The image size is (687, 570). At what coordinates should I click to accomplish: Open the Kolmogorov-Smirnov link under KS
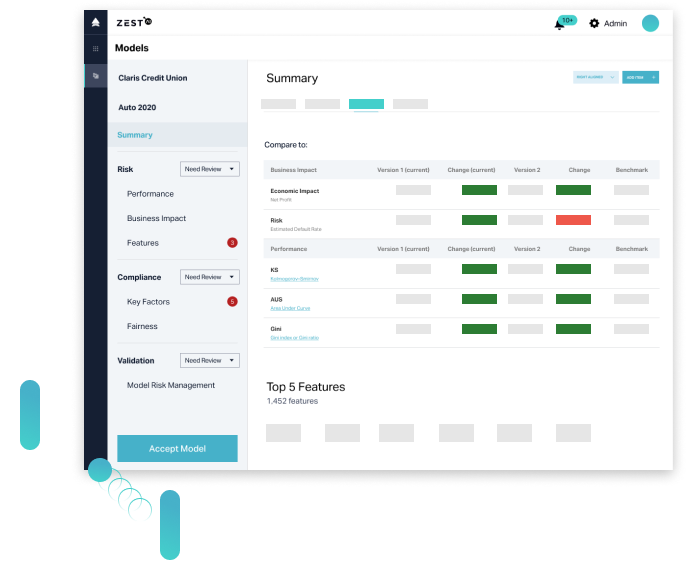[x=294, y=279]
